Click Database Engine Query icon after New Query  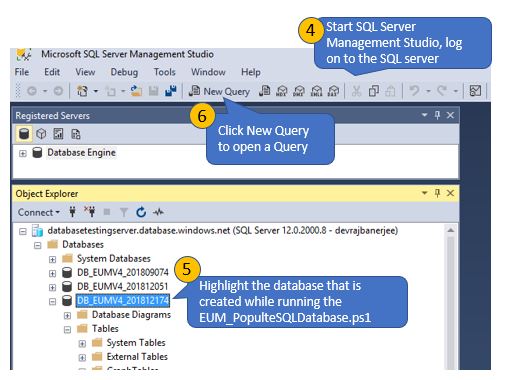click(265, 91)
